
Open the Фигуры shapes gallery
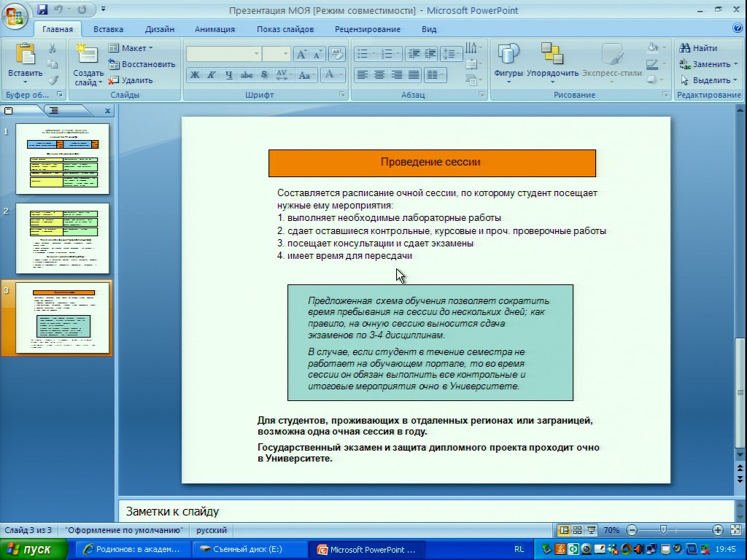click(508, 63)
